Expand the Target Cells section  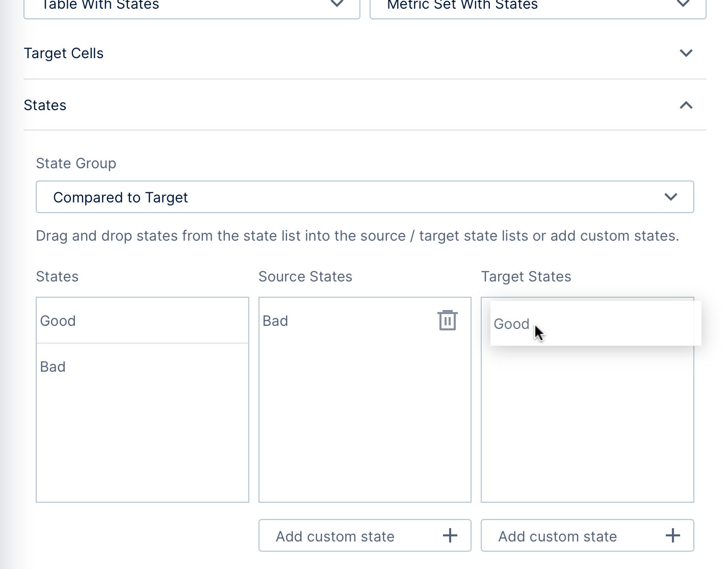pyautogui.click(x=686, y=53)
